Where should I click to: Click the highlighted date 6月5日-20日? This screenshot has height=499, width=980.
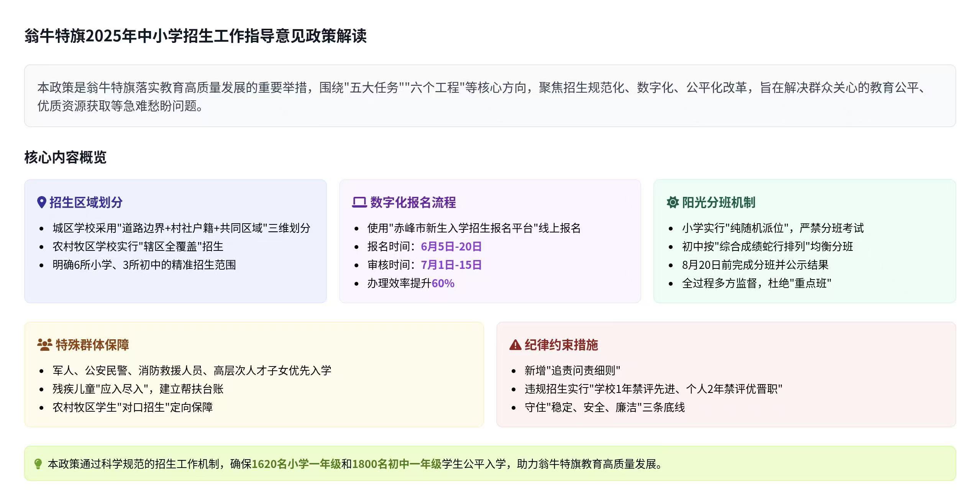pos(451,247)
